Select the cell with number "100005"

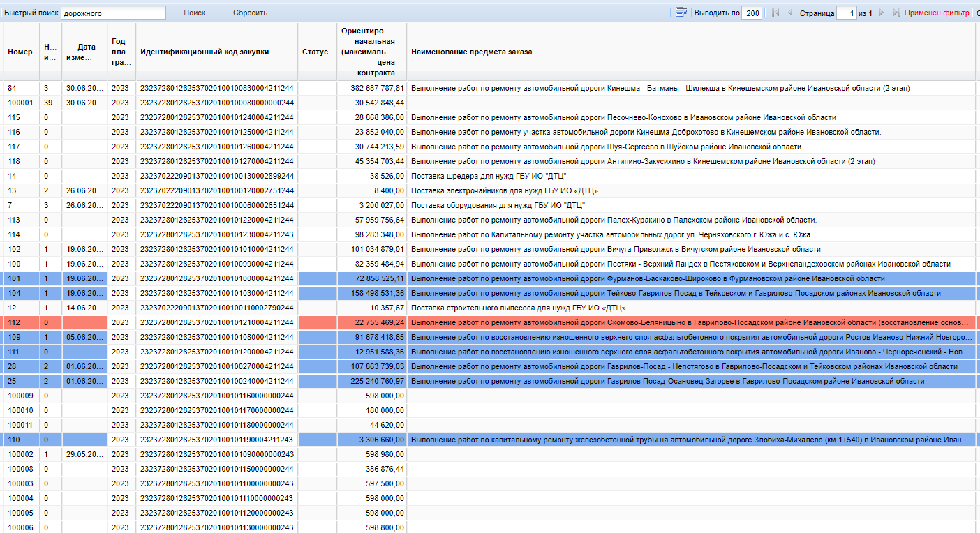point(20,513)
